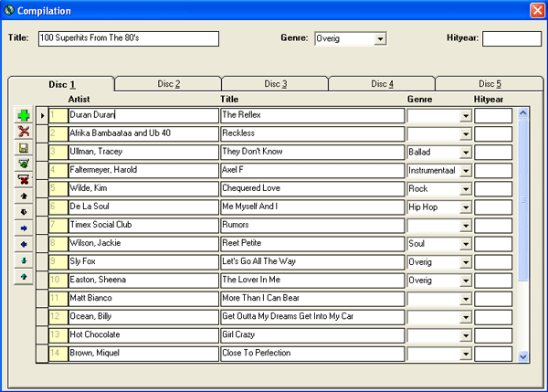Click the track list scrollbar down arrow
The height and width of the screenshot is (392, 548).
[x=523, y=356]
